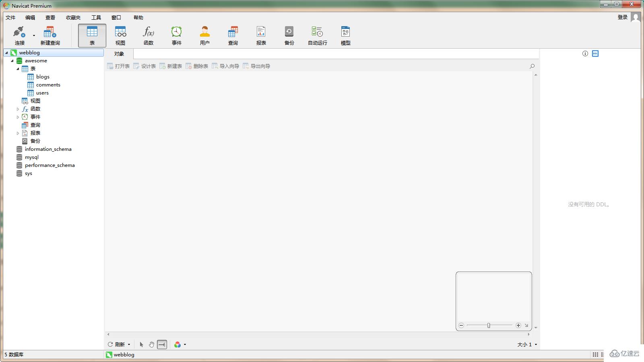Expand the events (事件) tree node

pos(18,117)
